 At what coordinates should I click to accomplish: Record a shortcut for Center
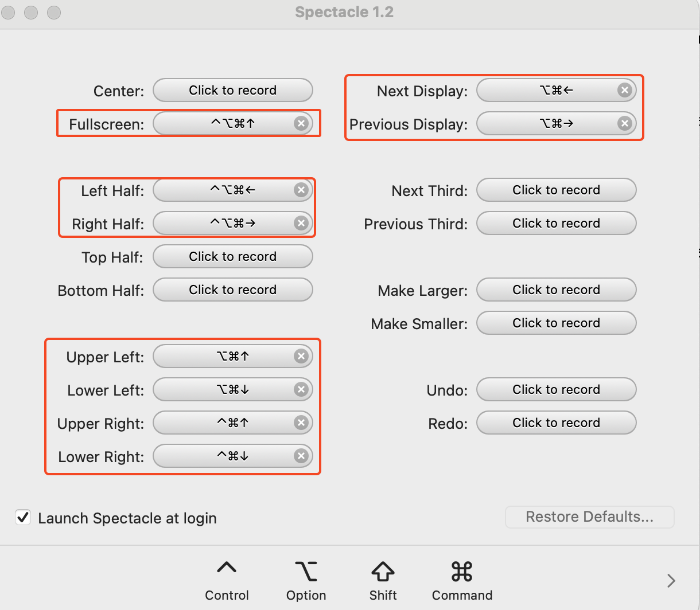click(x=233, y=90)
